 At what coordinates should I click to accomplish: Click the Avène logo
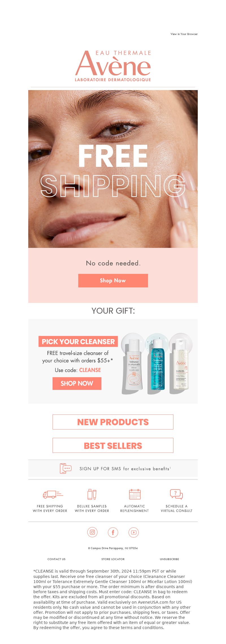pos(113,66)
